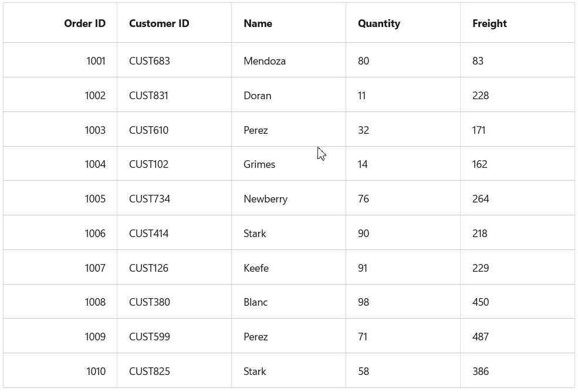Screen dimensions: 578x392
Task: Click the Grimes name cell
Action: coord(259,164)
